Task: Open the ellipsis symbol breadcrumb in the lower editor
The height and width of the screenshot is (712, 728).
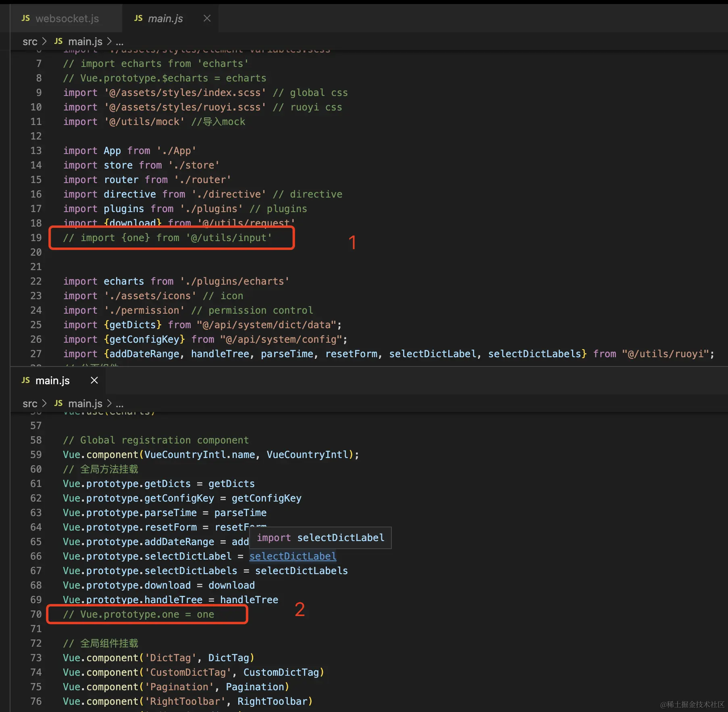Action: point(119,404)
